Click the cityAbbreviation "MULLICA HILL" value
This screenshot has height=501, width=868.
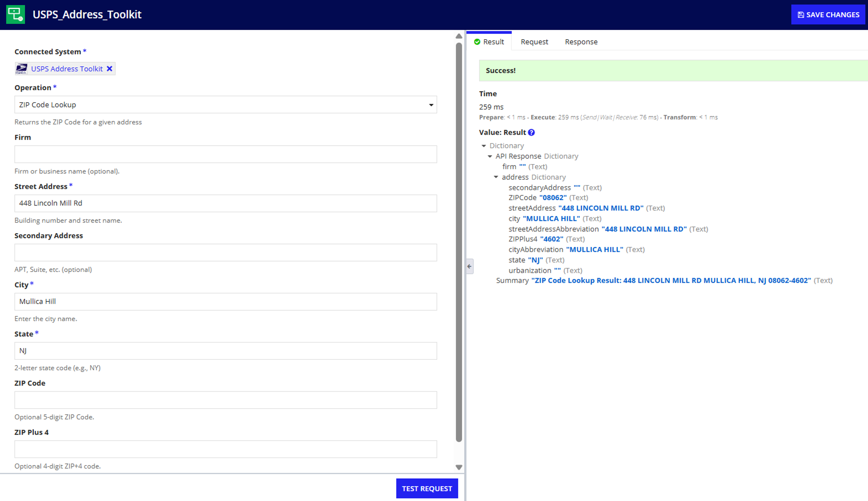pyautogui.click(x=594, y=249)
